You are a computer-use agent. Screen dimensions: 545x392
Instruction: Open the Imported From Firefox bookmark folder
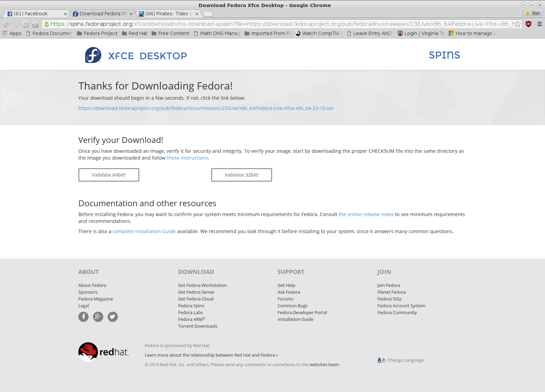point(268,33)
